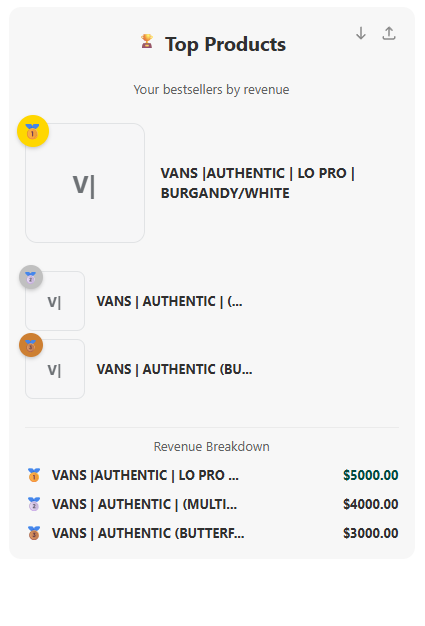
Task: Click the LO PRO revenue breakdown row
Action: click(212, 475)
